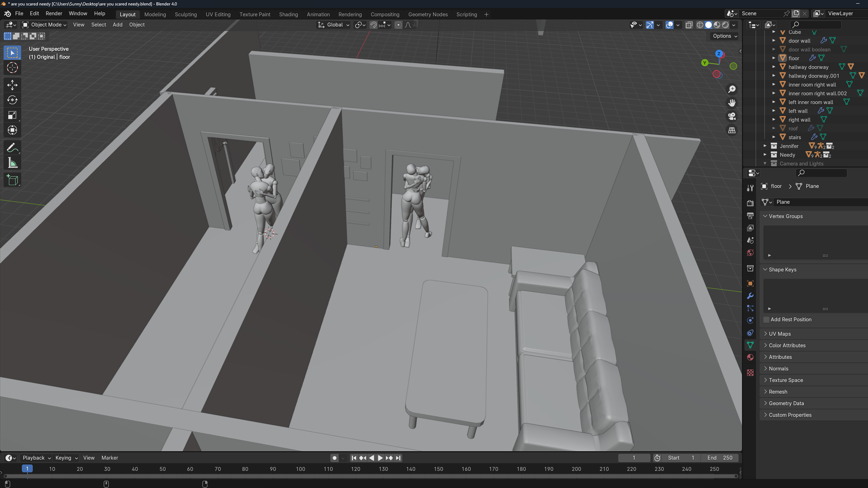The image size is (868, 488).
Task: Switch to solid viewport shading
Action: click(708, 25)
